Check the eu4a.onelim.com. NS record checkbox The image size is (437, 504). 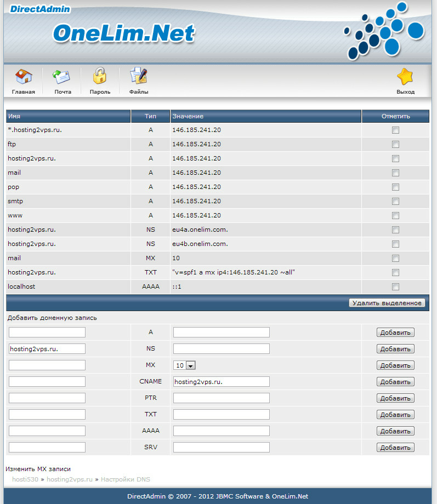coord(395,230)
